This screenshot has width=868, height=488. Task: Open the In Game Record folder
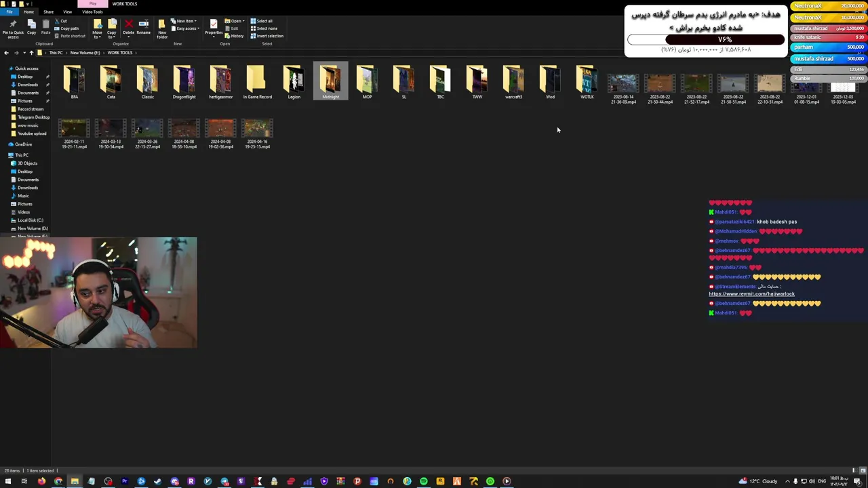click(257, 81)
